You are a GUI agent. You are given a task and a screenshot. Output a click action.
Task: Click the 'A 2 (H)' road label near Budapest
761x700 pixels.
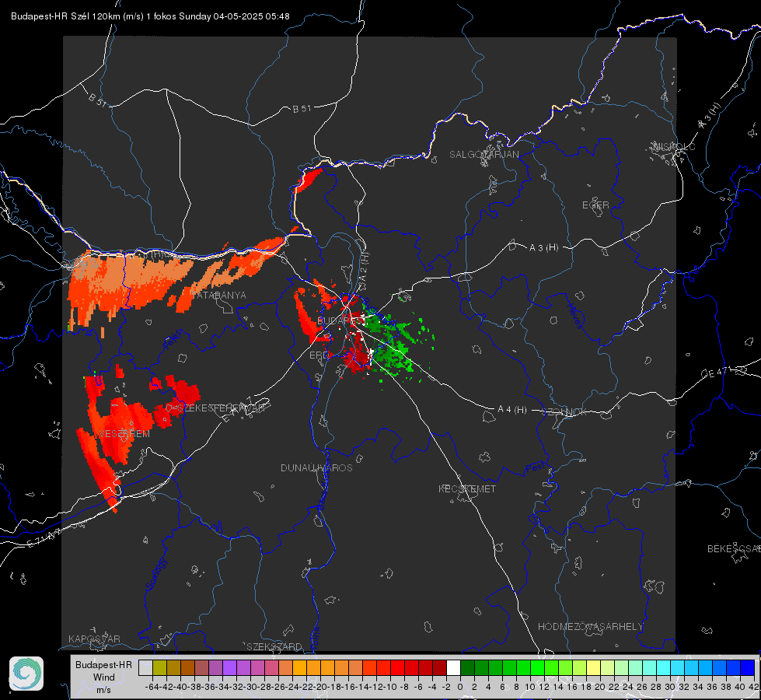click(x=364, y=266)
